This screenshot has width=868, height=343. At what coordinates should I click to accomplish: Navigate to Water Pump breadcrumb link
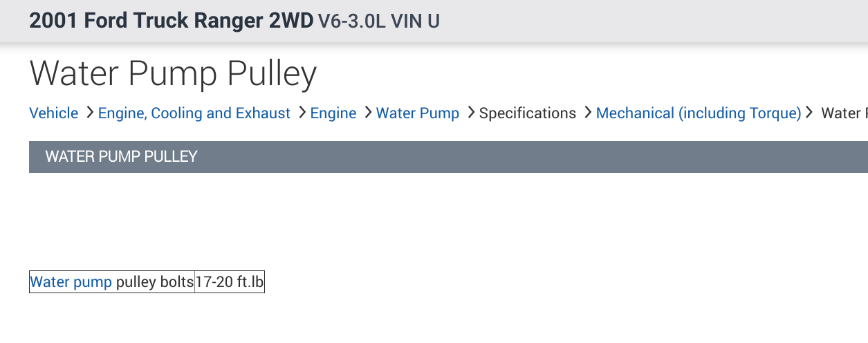417,113
